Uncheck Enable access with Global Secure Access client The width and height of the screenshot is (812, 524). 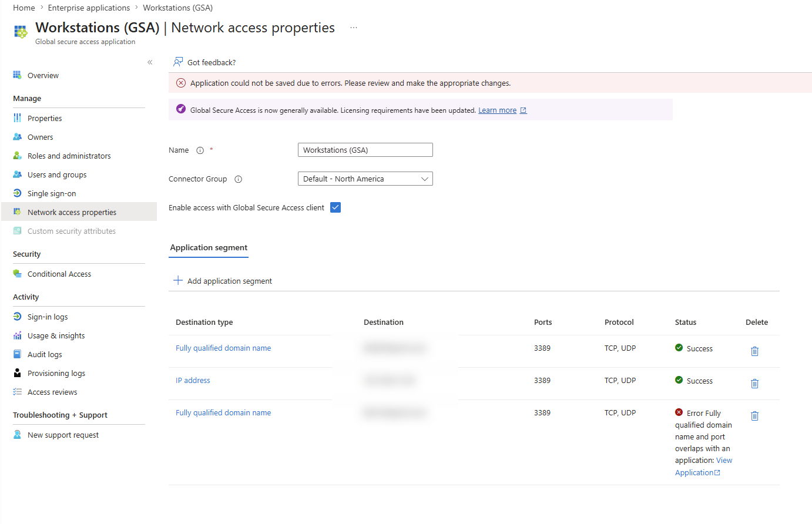point(335,207)
